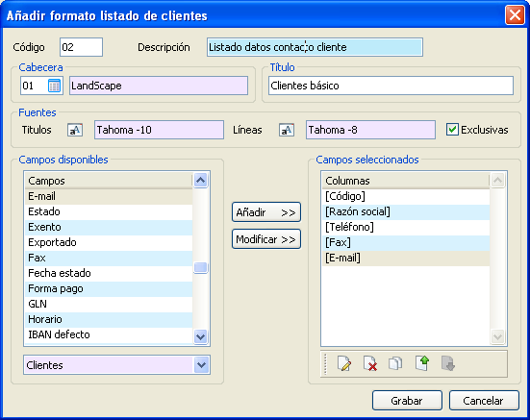Select [Razón social] column row
Image resolution: width=530 pixels, height=420 pixels.
[x=406, y=211]
